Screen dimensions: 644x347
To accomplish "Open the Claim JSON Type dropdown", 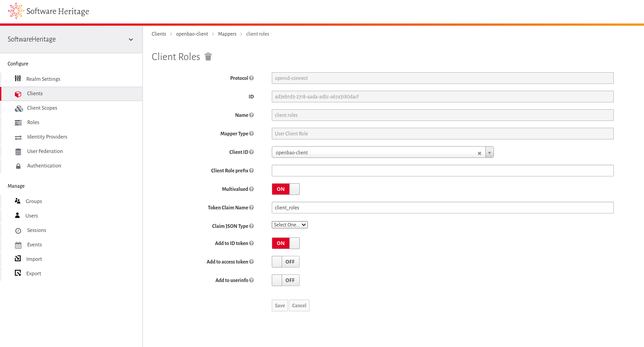I will [289, 224].
